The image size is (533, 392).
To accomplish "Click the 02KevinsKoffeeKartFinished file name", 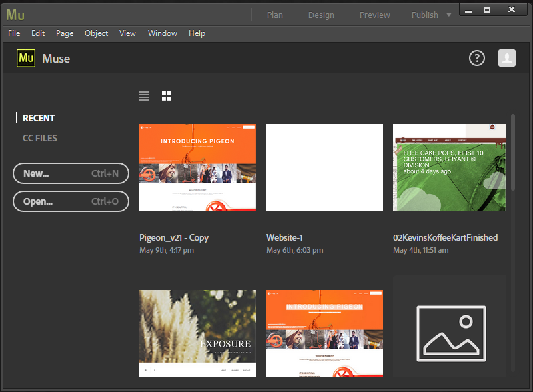I will [x=446, y=237].
